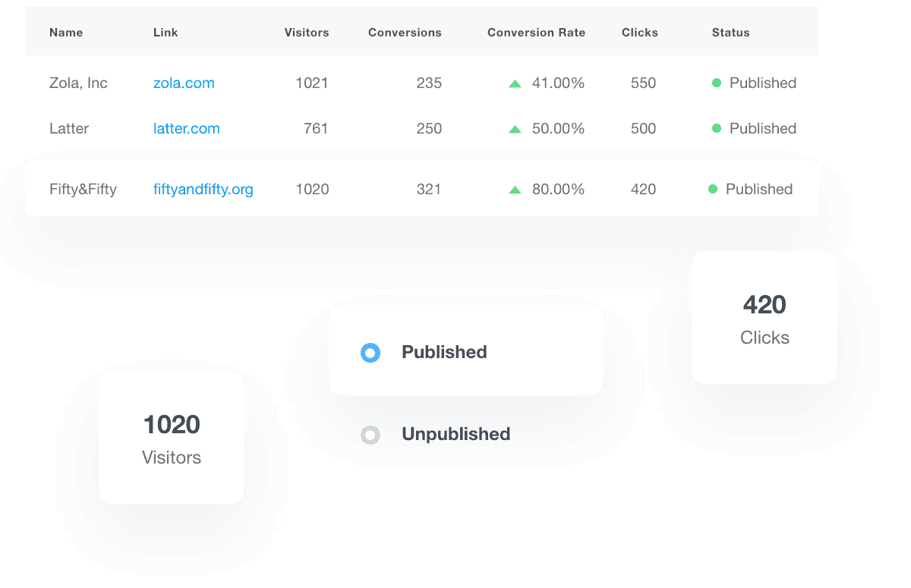Click the Name column header
The width and height of the screenshot is (911, 588).
pyautogui.click(x=65, y=32)
